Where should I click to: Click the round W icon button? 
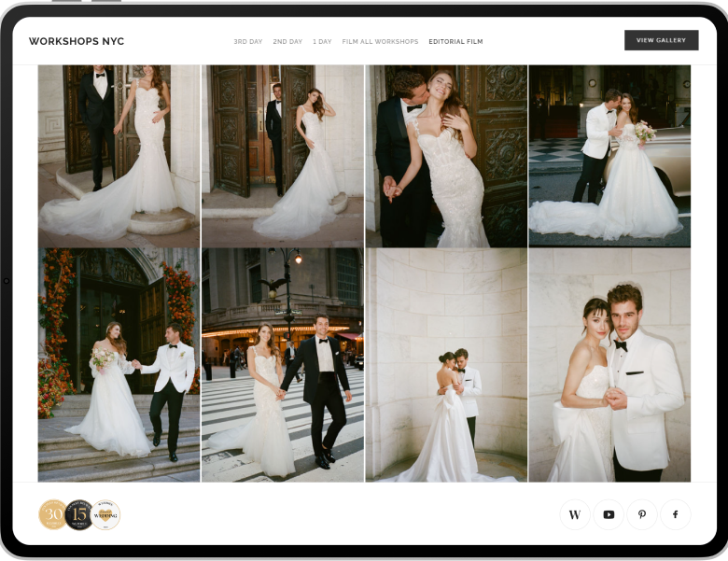click(x=575, y=514)
